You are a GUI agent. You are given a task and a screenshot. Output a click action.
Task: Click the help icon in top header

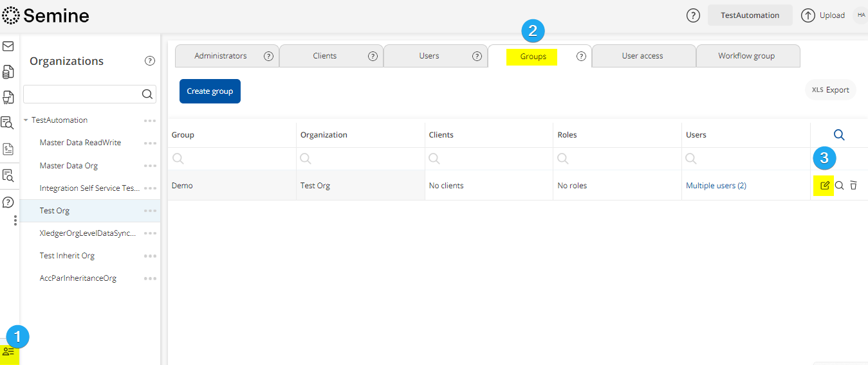point(693,15)
